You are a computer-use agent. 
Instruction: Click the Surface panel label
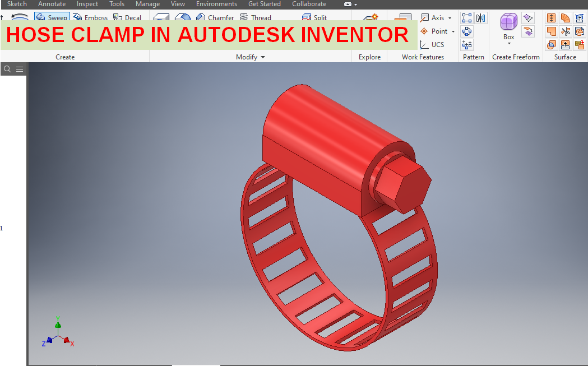pos(565,57)
